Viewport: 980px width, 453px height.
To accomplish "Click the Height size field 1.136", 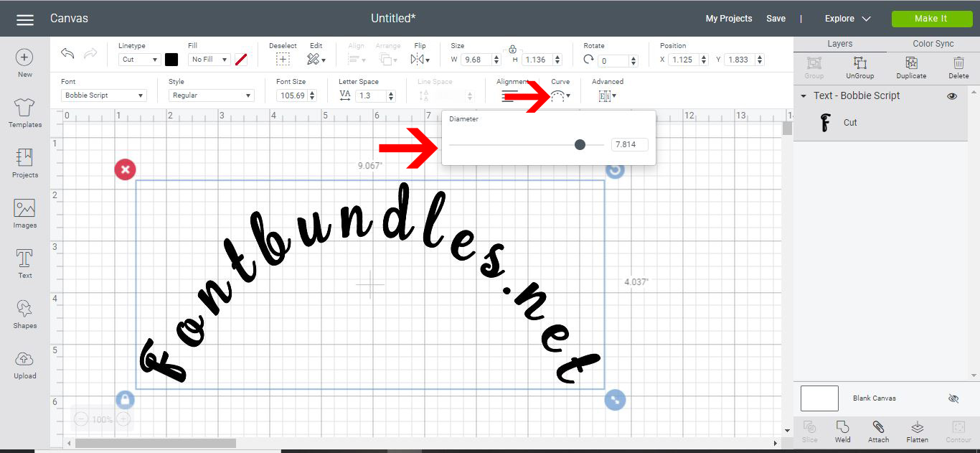I will (x=537, y=60).
